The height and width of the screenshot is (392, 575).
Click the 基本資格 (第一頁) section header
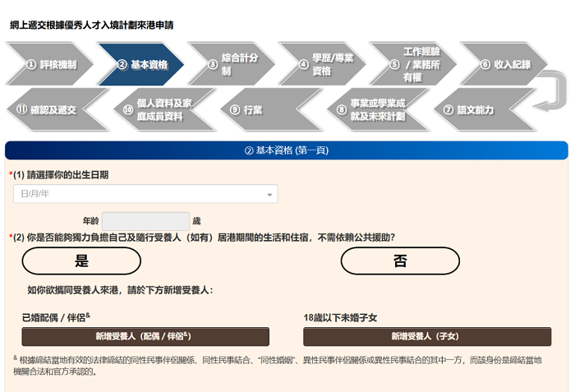pos(287,150)
